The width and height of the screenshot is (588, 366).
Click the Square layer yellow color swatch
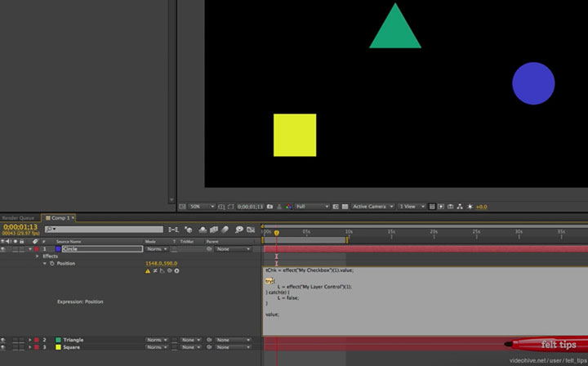(x=58, y=347)
